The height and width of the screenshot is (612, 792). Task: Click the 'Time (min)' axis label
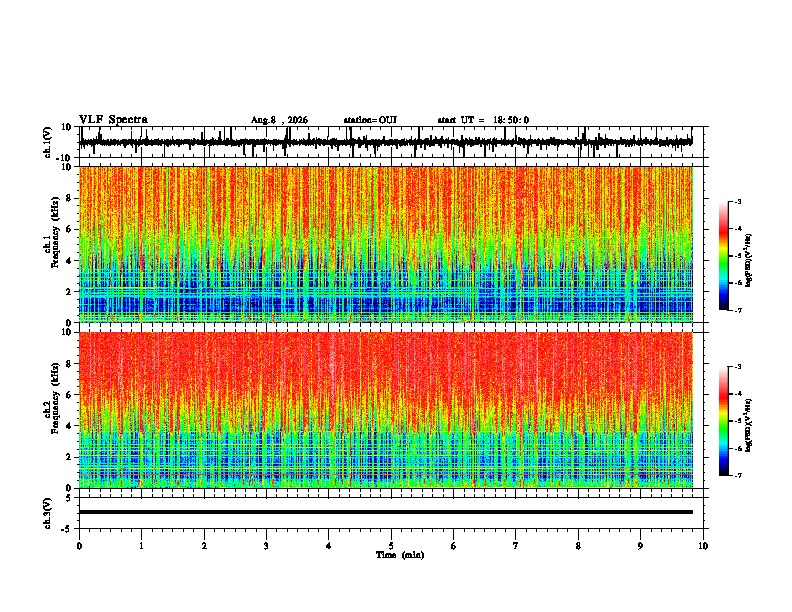400,555
